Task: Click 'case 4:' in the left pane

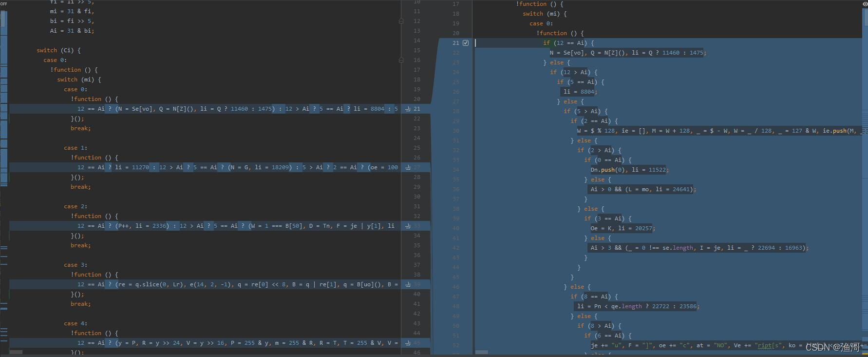Action: (75, 323)
